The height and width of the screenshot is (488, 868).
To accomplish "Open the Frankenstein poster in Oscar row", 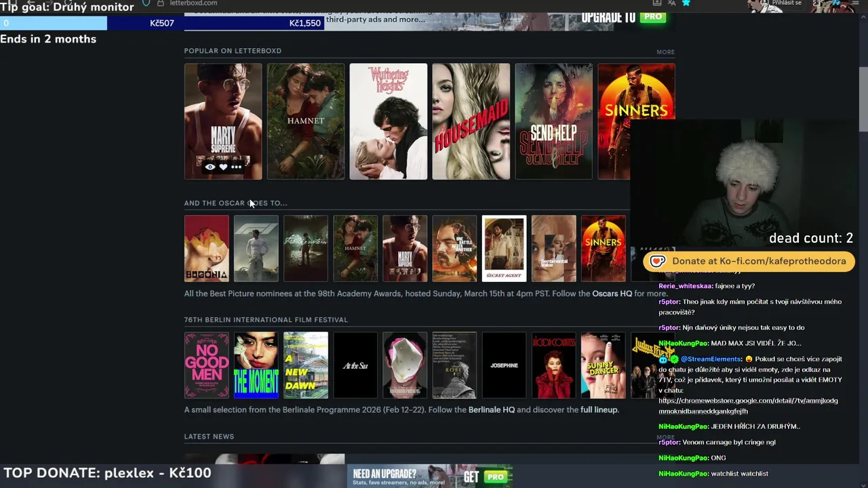I will pos(306,248).
